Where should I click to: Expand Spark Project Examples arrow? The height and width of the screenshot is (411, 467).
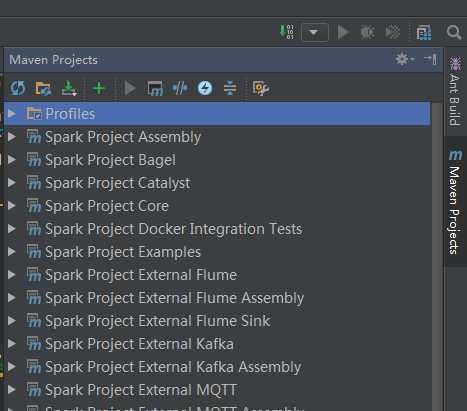click(x=12, y=252)
